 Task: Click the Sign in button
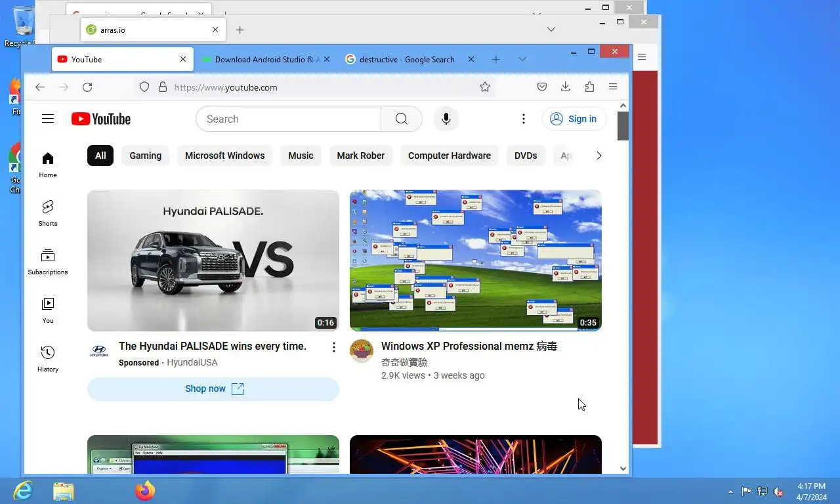click(x=574, y=119)
